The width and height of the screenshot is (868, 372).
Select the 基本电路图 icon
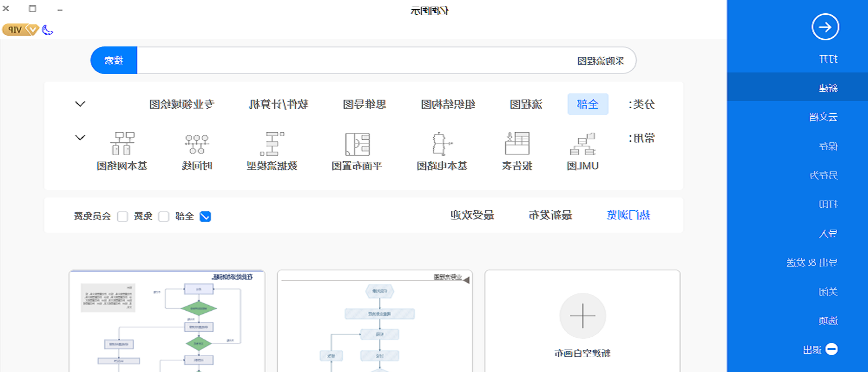(x=442, y=143)
